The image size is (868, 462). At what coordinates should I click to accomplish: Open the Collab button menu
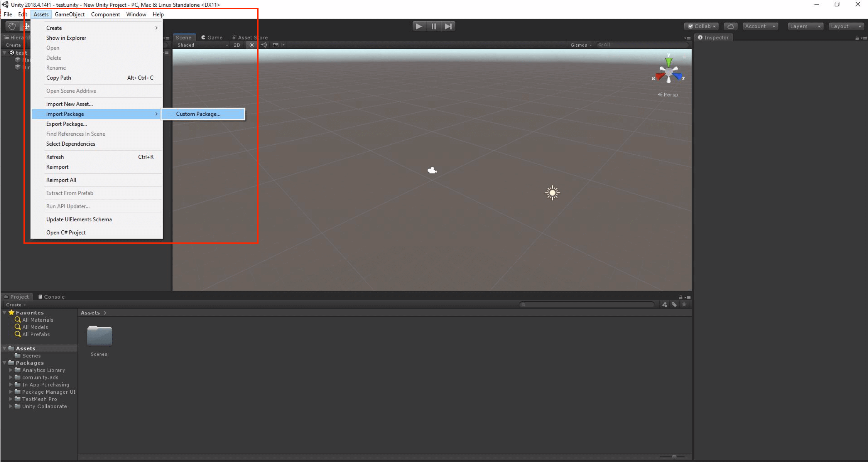pos(702,26)
